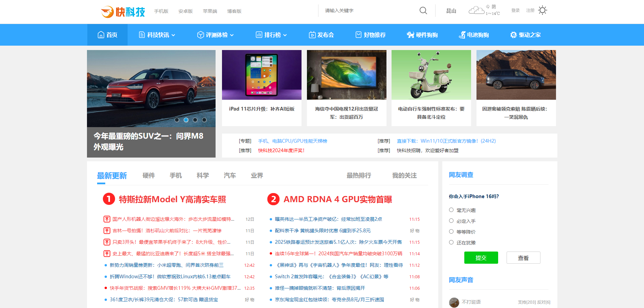
Task: Switch to the 硬件 news tab
Action: 149,175
